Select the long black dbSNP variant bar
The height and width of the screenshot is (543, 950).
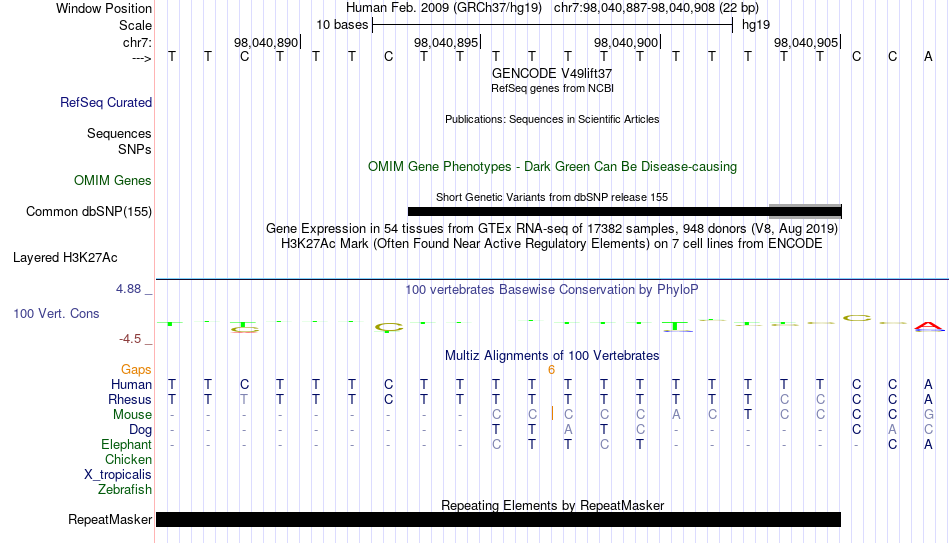(588, 212)
